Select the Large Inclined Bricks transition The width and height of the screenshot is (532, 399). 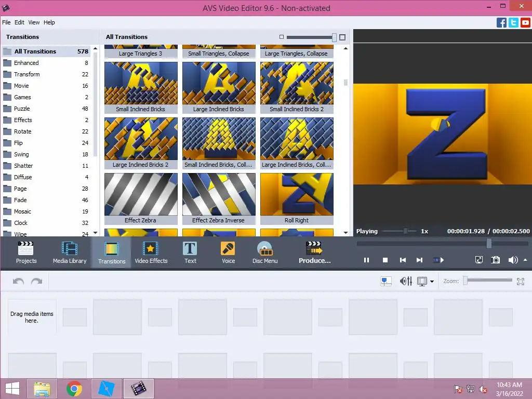pyautogui.click(x=219, y=87)
